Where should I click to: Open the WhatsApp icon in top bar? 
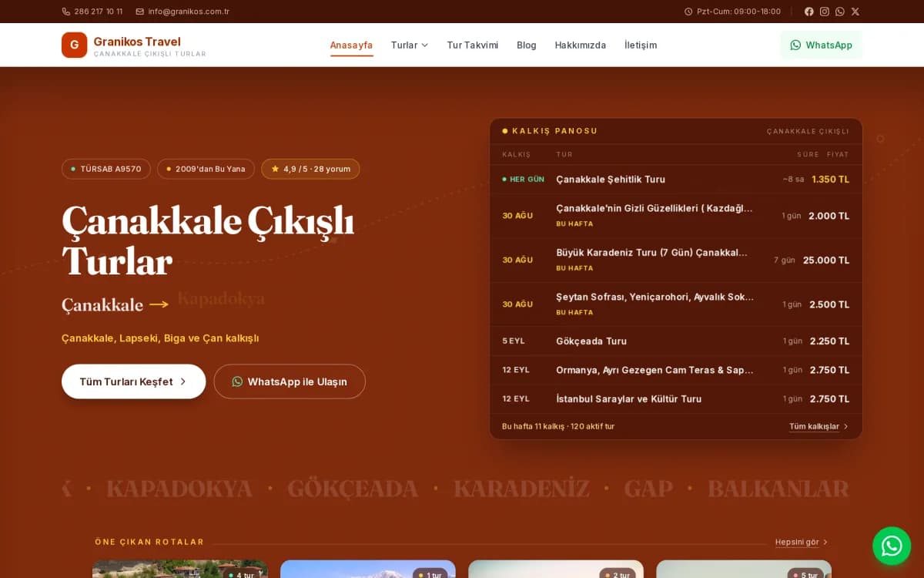[x=839, y=12]
